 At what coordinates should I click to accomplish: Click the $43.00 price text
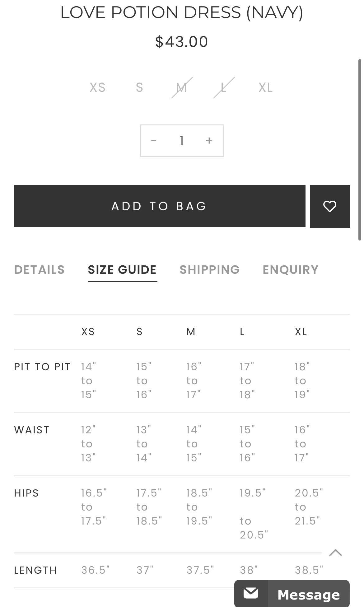(182, 42)
